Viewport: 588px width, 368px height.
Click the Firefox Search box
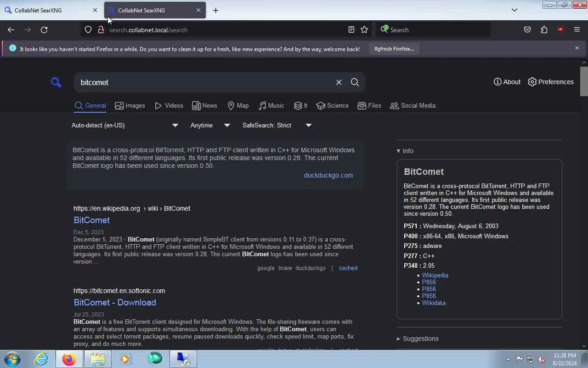point(433,30)
